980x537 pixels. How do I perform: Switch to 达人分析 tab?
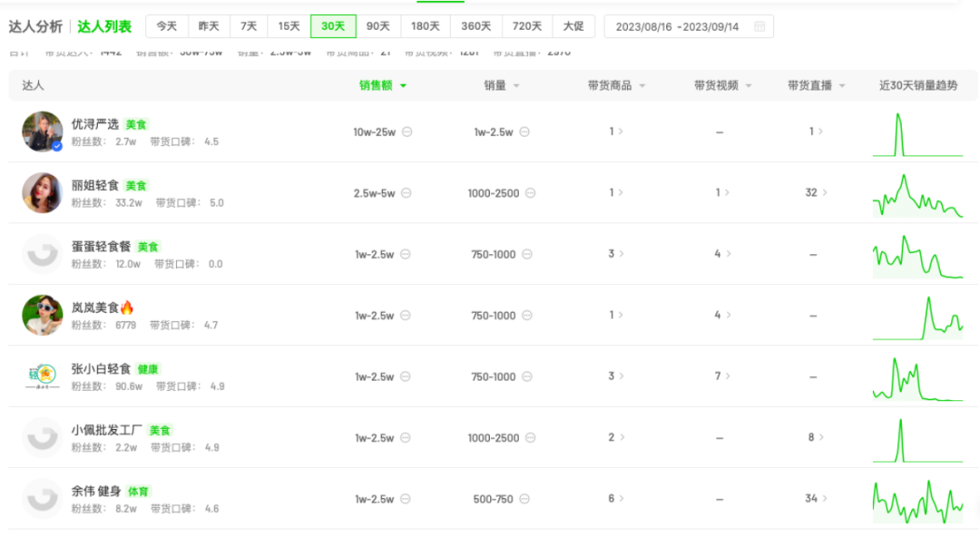tap(35, 26)
